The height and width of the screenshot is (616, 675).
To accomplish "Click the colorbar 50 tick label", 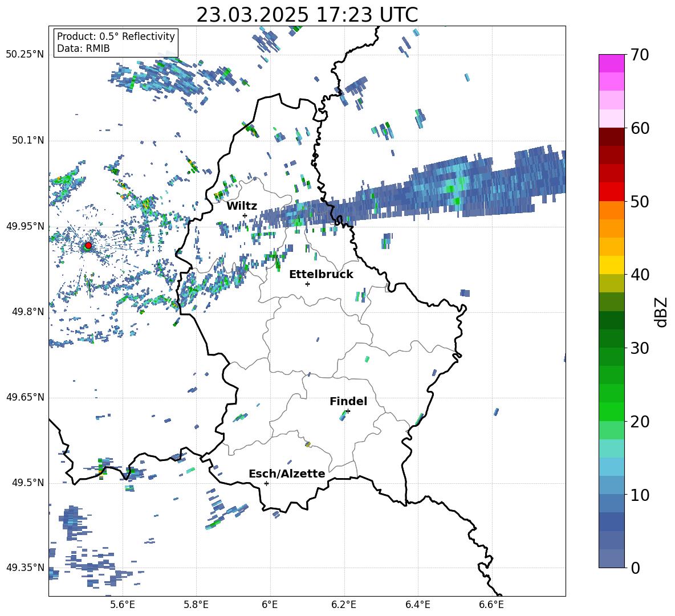I will pyautogui.click(x=640, y=201).
